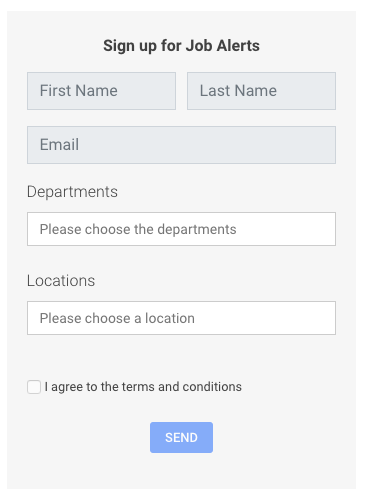This screenshot has width=365, height=497.
Task: Click the 'Last Name' placeholder text
Action: tap(238, 91)
